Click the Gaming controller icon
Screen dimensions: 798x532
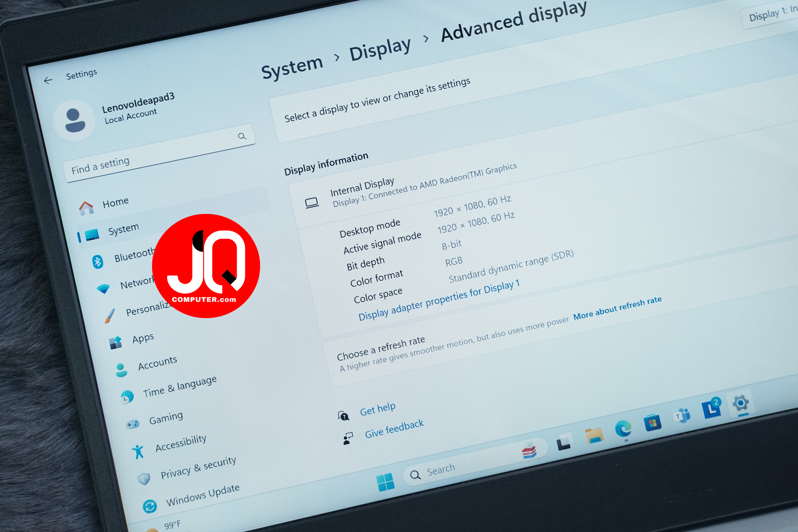click(x=132, y=424)
